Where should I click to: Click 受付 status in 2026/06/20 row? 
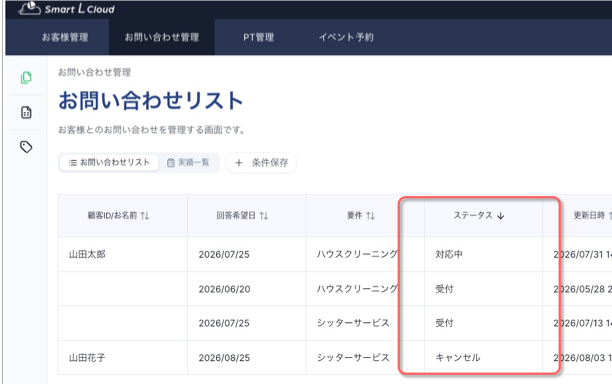point(444,289)
